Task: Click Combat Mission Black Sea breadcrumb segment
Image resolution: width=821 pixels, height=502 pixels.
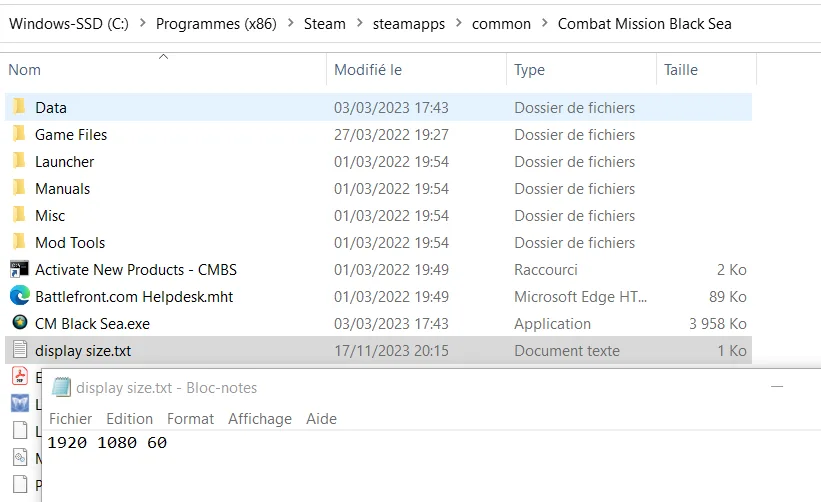Action: pyautogui.click(x=645, y=24)
